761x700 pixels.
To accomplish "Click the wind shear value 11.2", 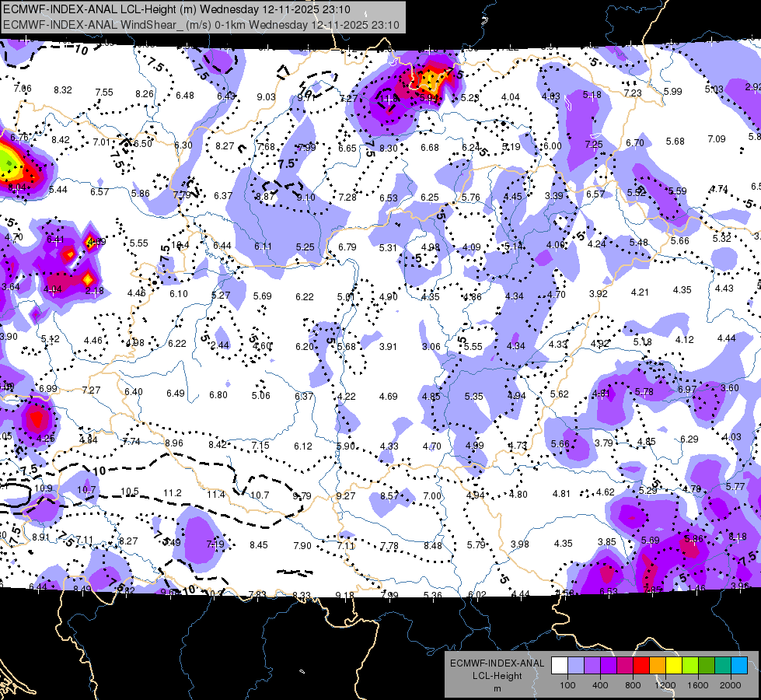I will (x=173, y=492).
